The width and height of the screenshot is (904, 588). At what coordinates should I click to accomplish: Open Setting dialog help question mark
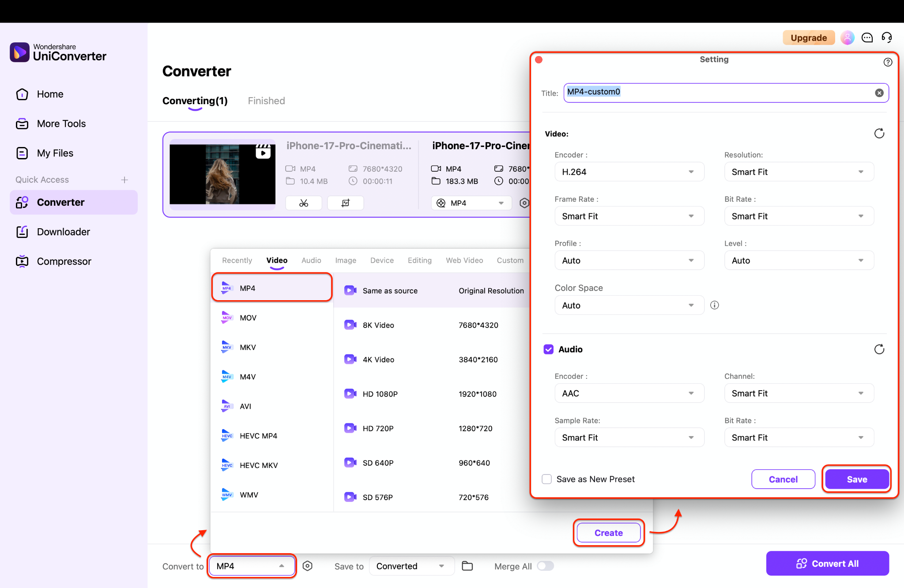pos(888,62)
